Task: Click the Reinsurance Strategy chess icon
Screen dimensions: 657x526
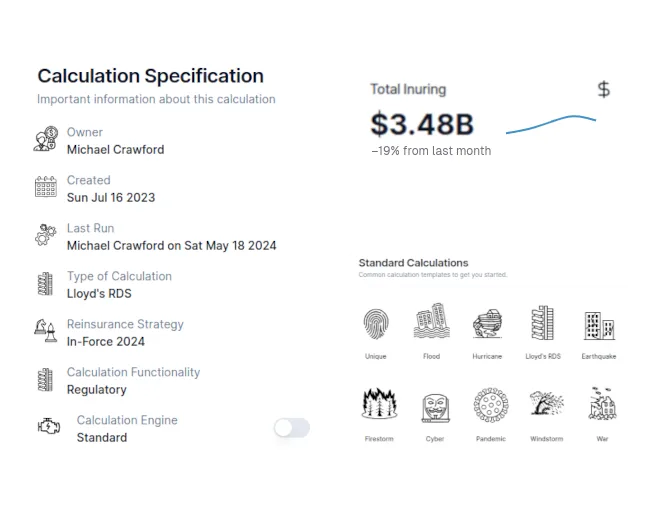Action: pyautogui.click(x=46, y=332)
